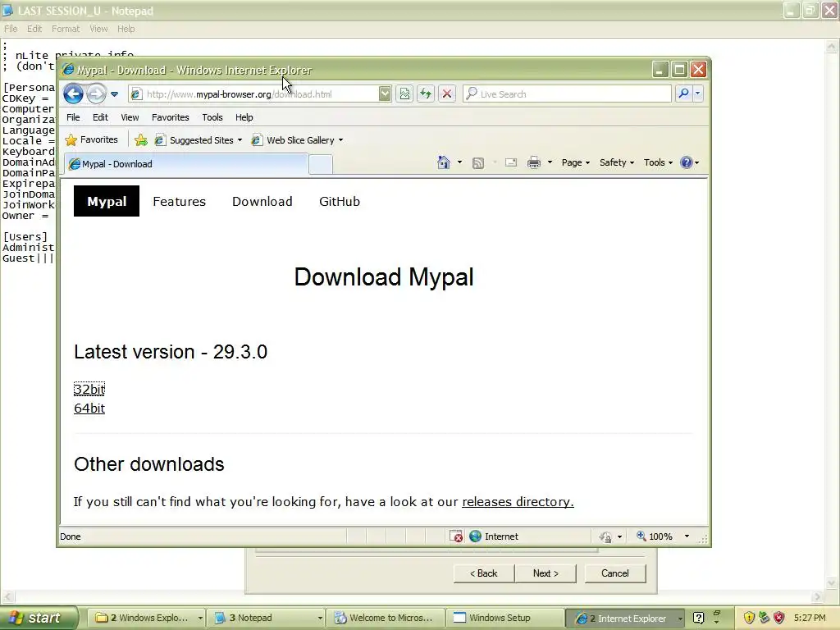Screen dimensions: 840x630
Task: Open IE Help menu
Action: click(244, 117)
